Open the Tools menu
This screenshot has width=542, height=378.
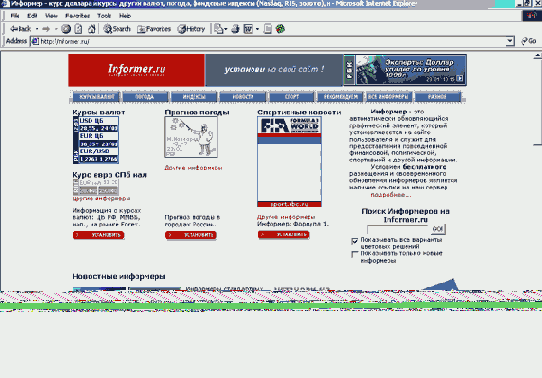pyautogui.click(x=104, y=16)
